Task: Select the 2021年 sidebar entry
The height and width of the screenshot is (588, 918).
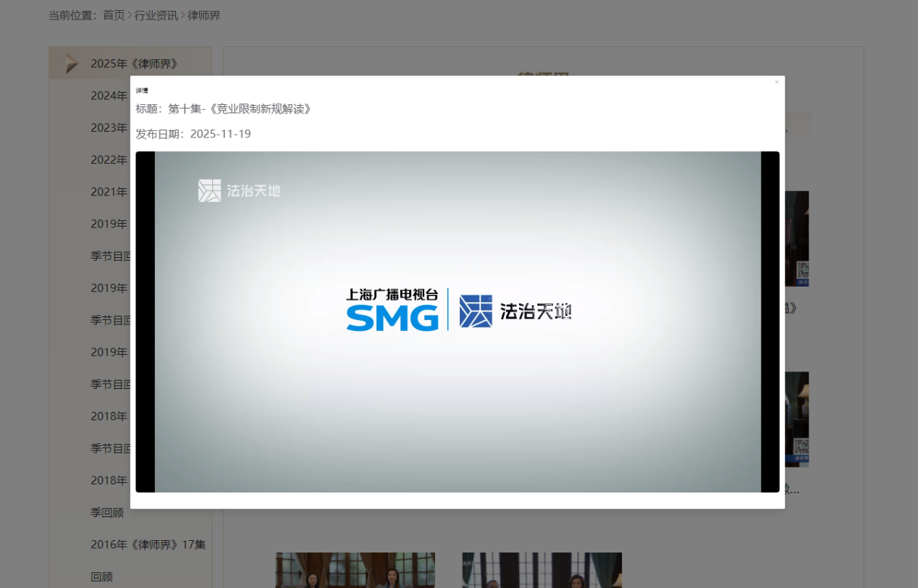Action: pyautogui.click(x=108, y=191)
